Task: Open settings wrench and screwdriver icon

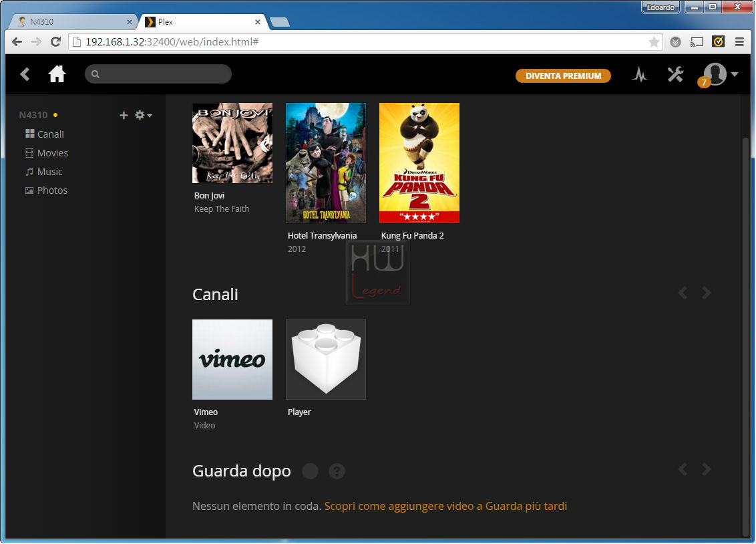Action: point(675,75)
